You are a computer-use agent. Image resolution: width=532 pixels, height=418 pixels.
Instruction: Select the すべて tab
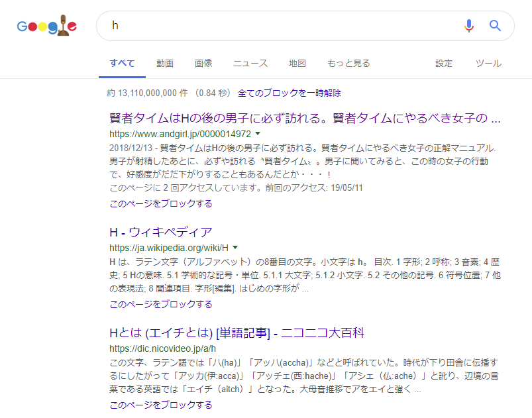(x=122, y=64)
